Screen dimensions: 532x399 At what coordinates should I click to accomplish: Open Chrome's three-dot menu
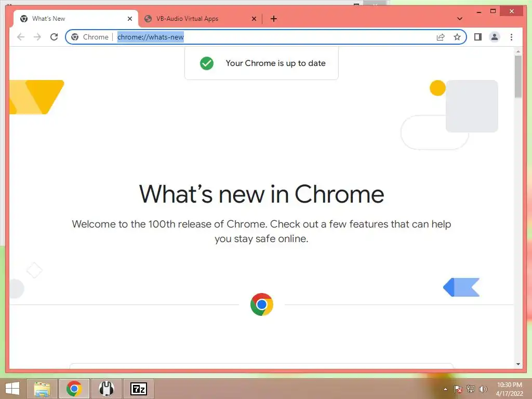click(x=511, y=37)
